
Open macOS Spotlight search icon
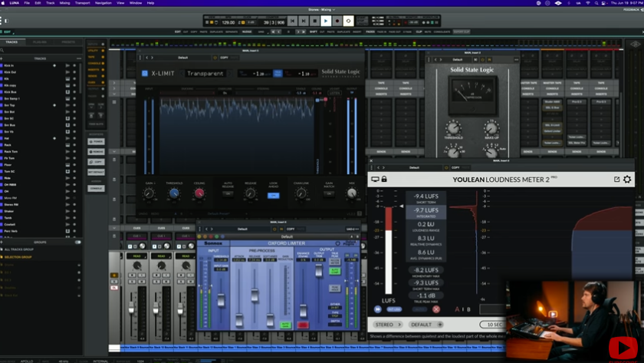click(596, 3)
